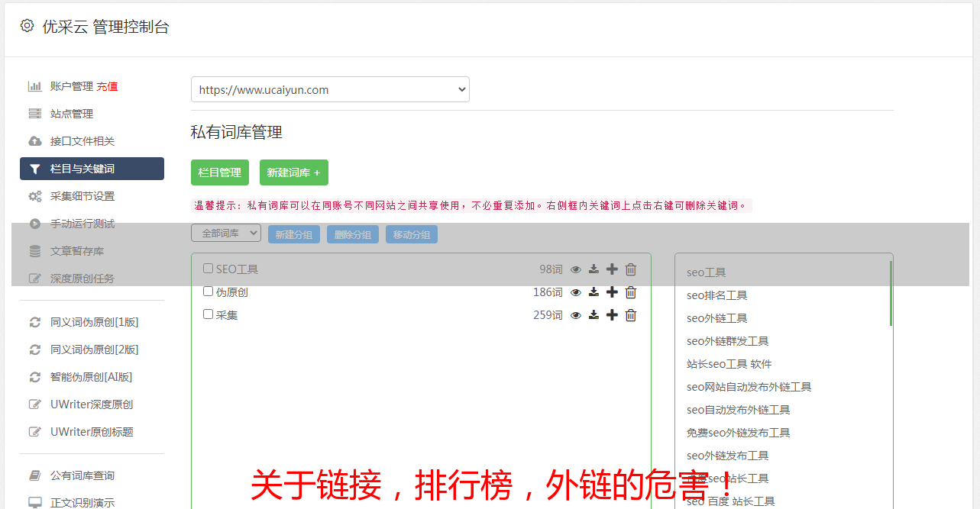This screenshot has width=980, height=509.
Task: Open 公有词库查询 in the sidebar
Action: coord(82,475)
